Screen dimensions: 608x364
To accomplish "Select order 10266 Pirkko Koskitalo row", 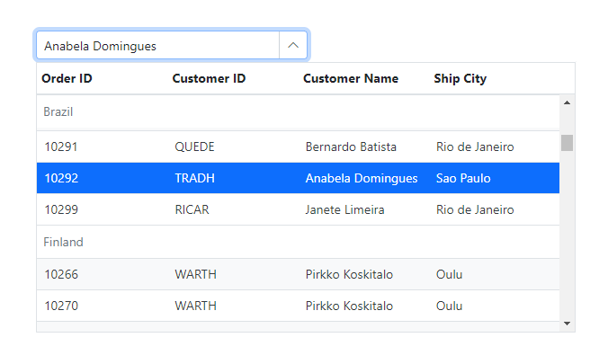I will (297, 274).
